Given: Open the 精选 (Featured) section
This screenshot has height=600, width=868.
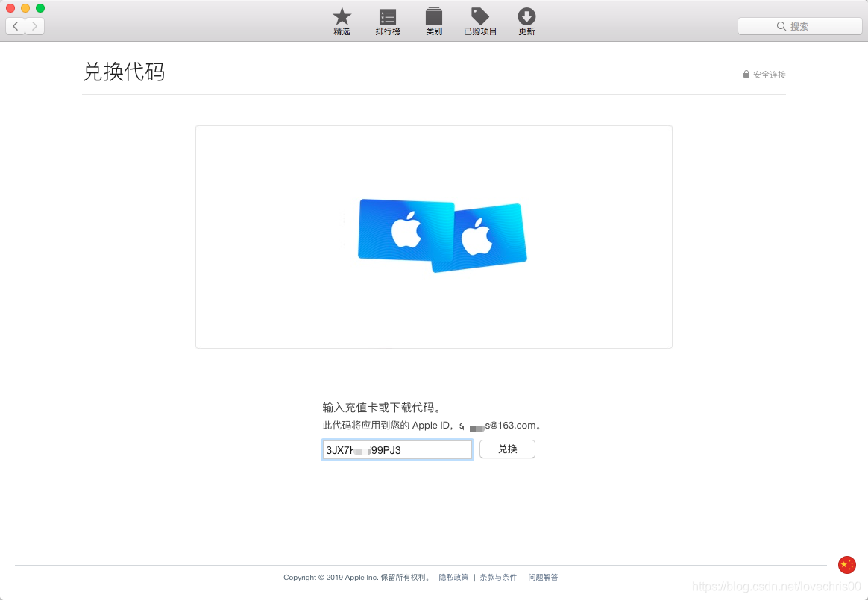Looking at the screenshot, I should pyautogui.click(x=342, y=21).
